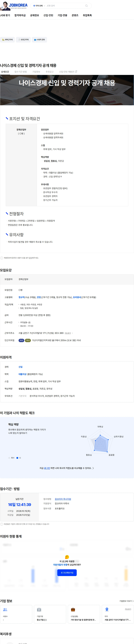Click 기업정보 더보기 link
The width and height of the screenshot is (134, 644).
point(126,601)
